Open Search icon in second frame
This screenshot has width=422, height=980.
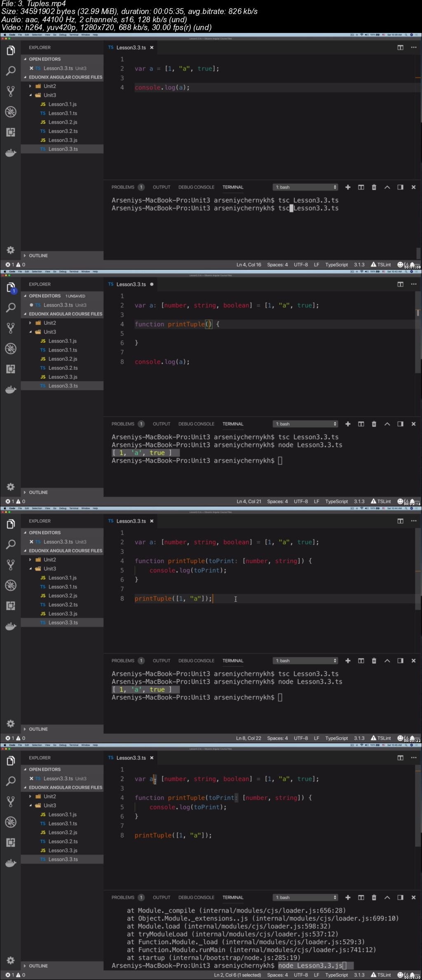[11, 308]
